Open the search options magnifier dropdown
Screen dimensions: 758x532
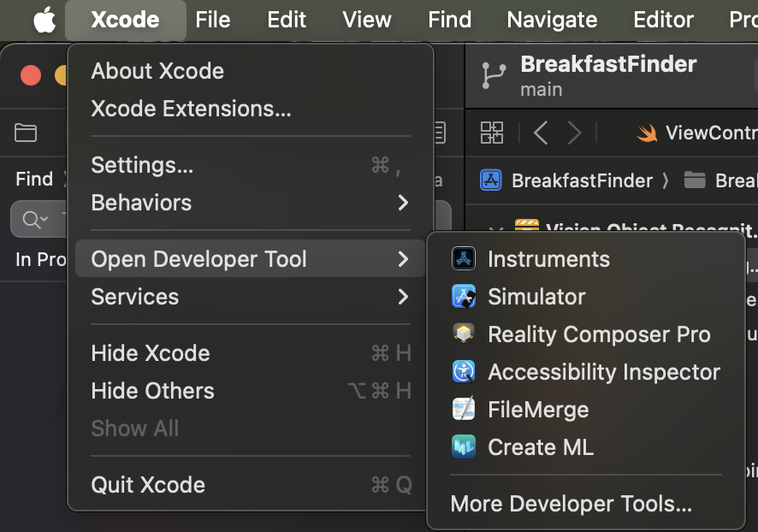35,220
